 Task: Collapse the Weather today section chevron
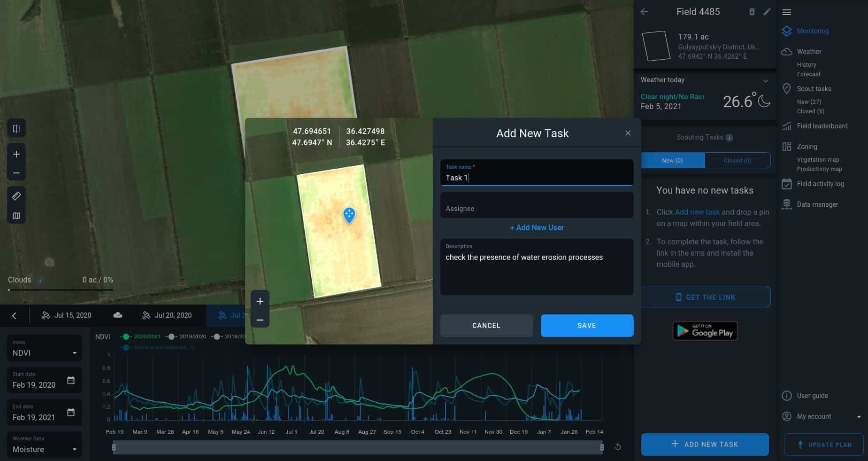(766, 81)
